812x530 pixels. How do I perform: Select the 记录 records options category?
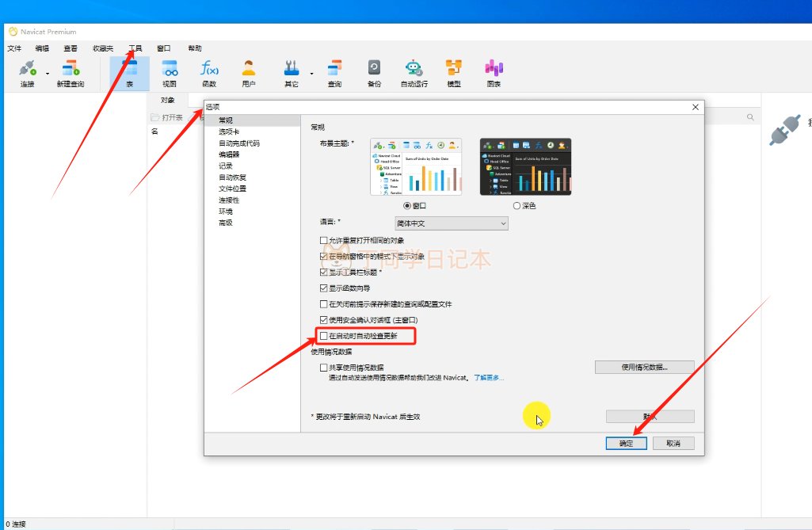(226, 166)
